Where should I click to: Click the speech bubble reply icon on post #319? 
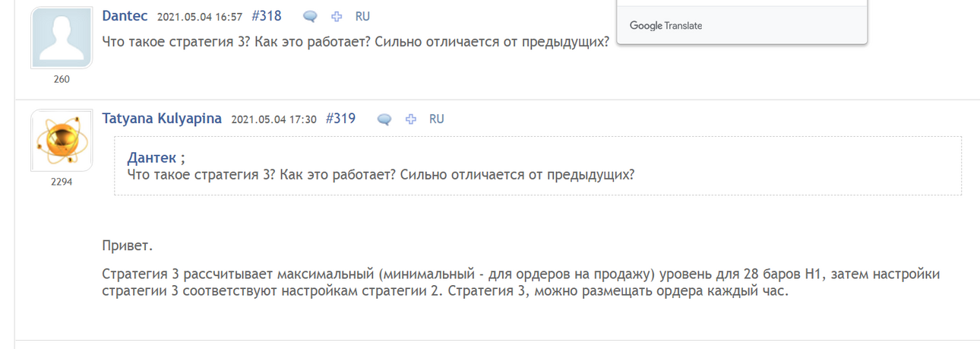[384, 119]
